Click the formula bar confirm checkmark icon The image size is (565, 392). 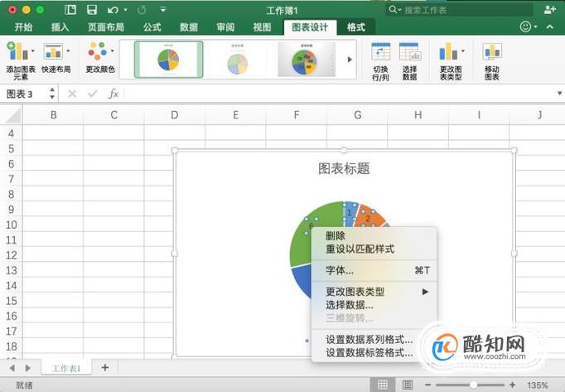pos(93,94)
